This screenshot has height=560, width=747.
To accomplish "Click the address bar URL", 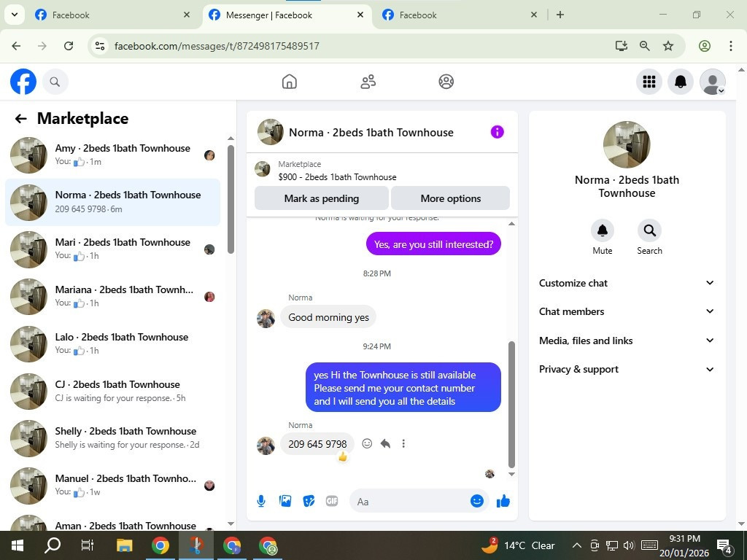I will [x=217, y=46].
